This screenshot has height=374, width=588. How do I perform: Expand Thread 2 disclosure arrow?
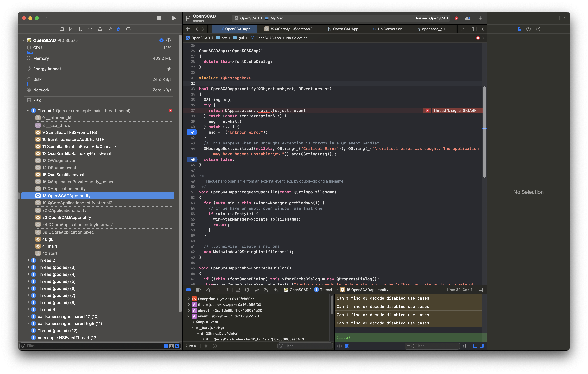28,260
